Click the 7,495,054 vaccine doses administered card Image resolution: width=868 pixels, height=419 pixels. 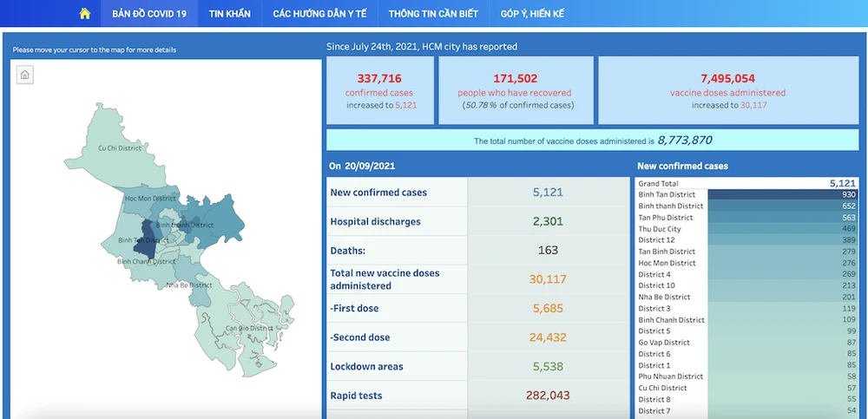coord(727,90)
